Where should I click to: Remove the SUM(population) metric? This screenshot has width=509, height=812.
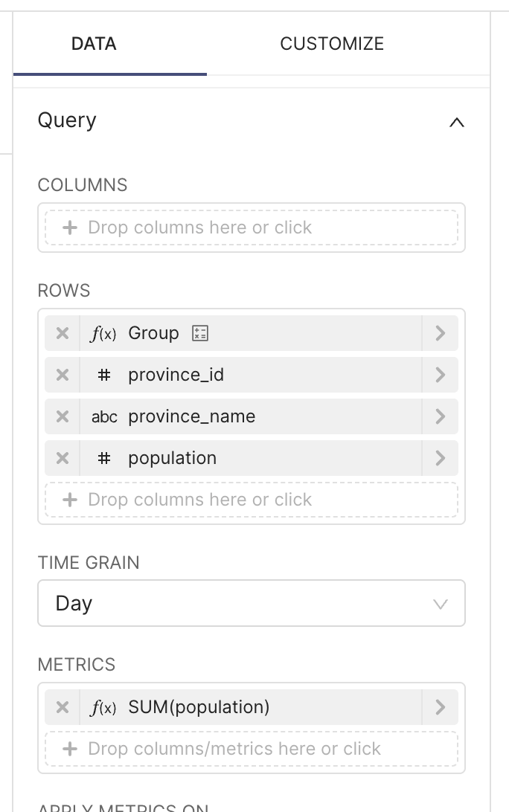(62, 707)
